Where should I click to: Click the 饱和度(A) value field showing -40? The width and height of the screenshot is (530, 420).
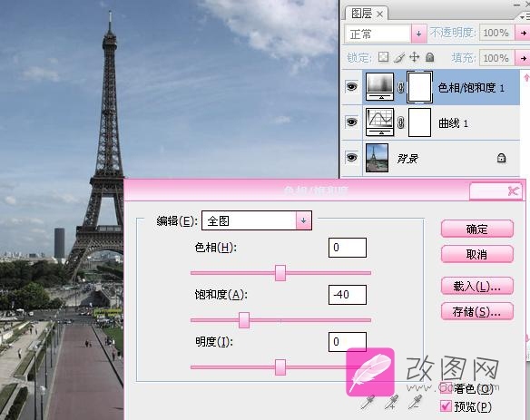tap(348, 295)
